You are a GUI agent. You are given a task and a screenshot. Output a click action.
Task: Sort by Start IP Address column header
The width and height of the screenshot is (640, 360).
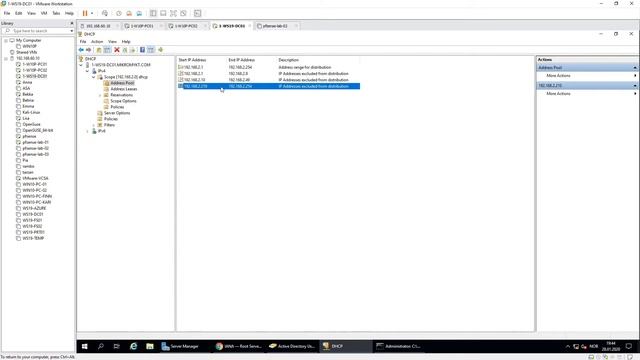click(202, 60)
